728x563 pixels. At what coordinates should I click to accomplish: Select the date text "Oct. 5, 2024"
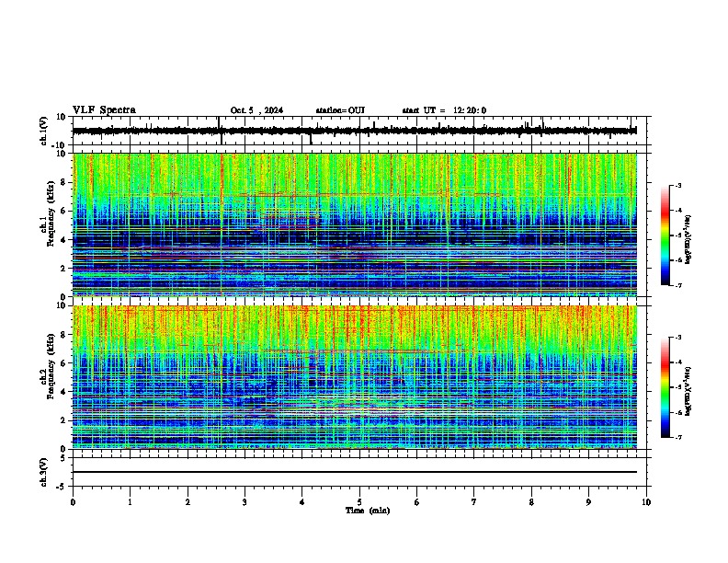256,110
